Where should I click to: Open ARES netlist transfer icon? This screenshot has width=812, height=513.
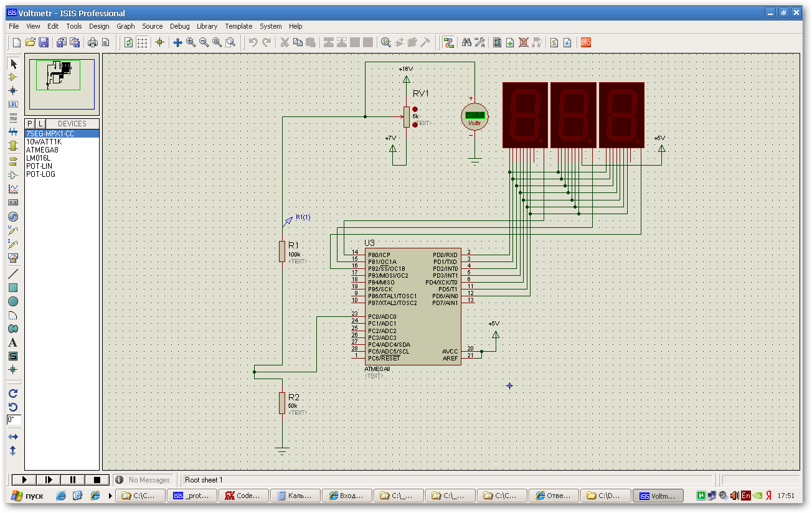[585, 42]
